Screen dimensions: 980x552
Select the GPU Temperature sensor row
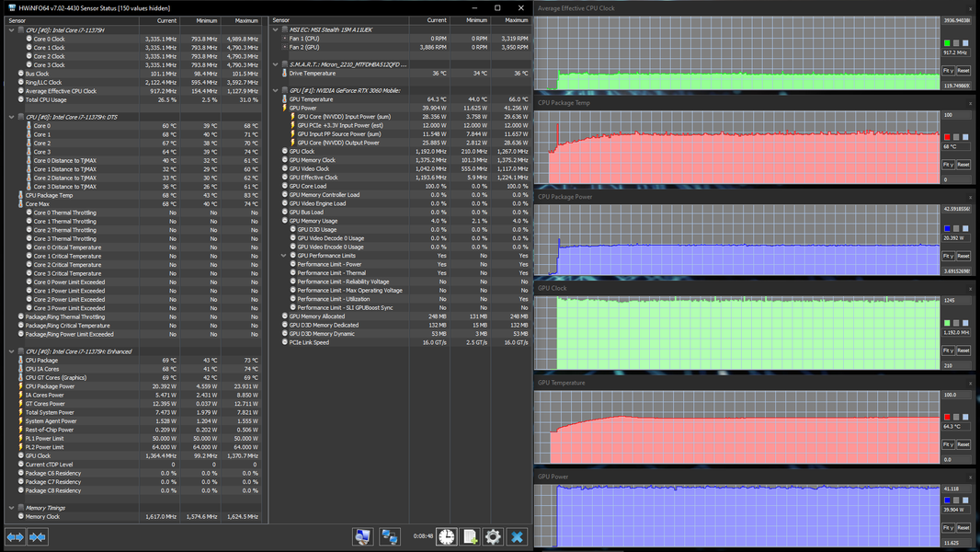tap(311, 99)
